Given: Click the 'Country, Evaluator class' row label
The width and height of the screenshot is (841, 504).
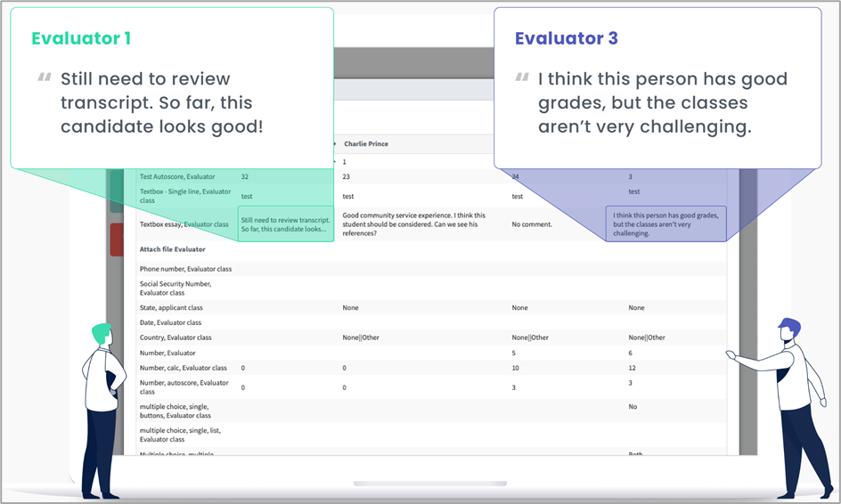Looking at the screenshot, I should (176, 337).
